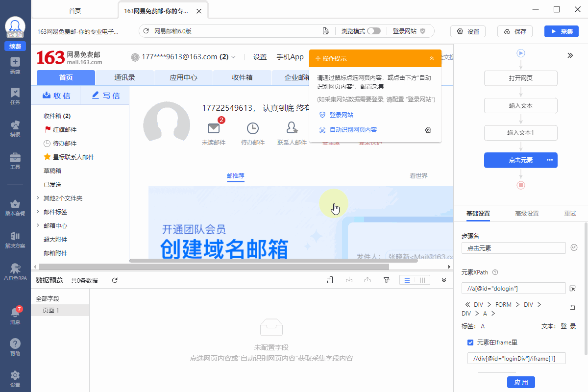Click the 新建 (new) sidebar icon

click(x=15, y=62)
